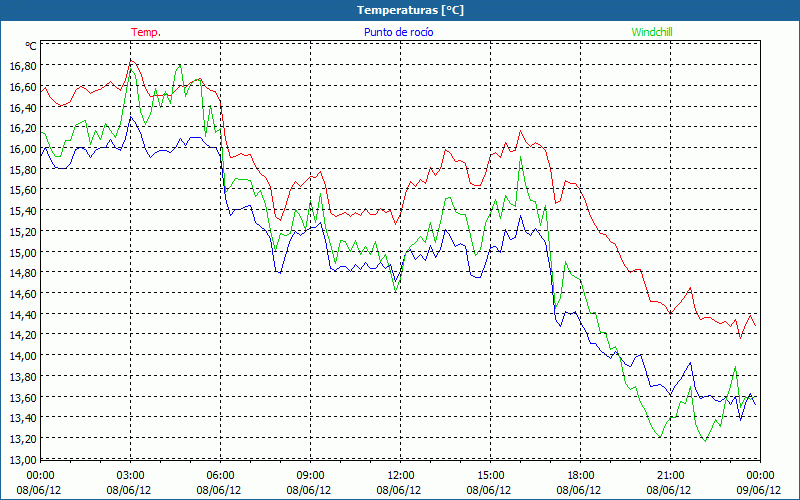
Task: Click the 13,00 y-axis value
Action: click(x=23, y=459)
